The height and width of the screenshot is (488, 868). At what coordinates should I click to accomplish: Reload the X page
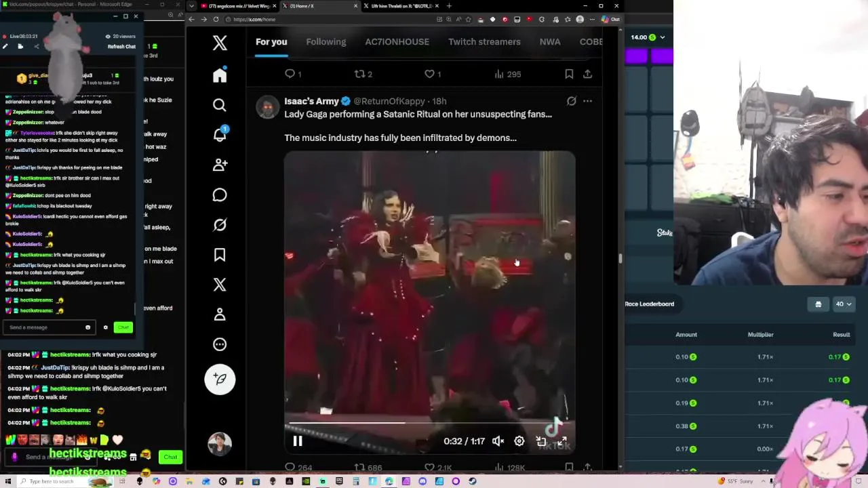click(216, 19)
